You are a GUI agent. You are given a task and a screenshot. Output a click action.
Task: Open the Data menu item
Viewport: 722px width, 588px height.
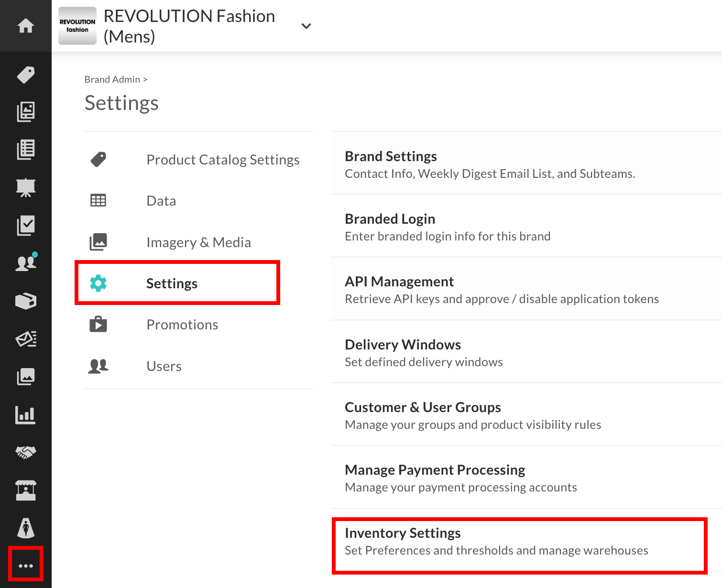coord(161,201)
